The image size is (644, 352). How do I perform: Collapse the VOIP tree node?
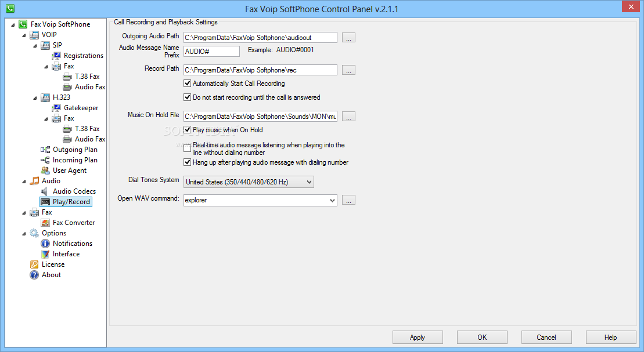point(24,36)
